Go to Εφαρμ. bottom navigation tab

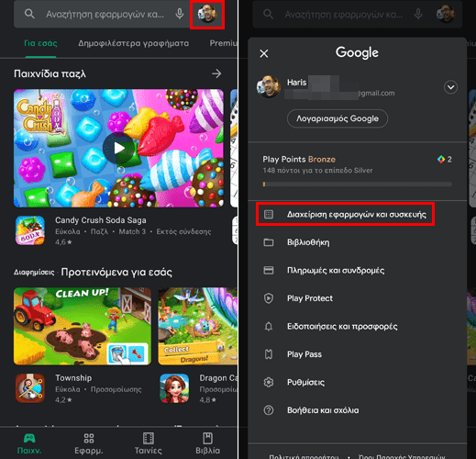coord(89,443)
